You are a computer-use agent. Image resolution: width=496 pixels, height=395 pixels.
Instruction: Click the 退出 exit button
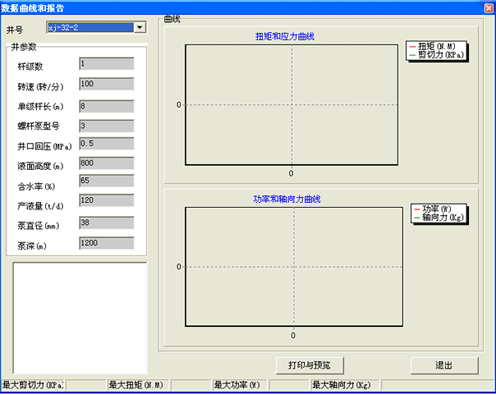[x=444, y=365]
